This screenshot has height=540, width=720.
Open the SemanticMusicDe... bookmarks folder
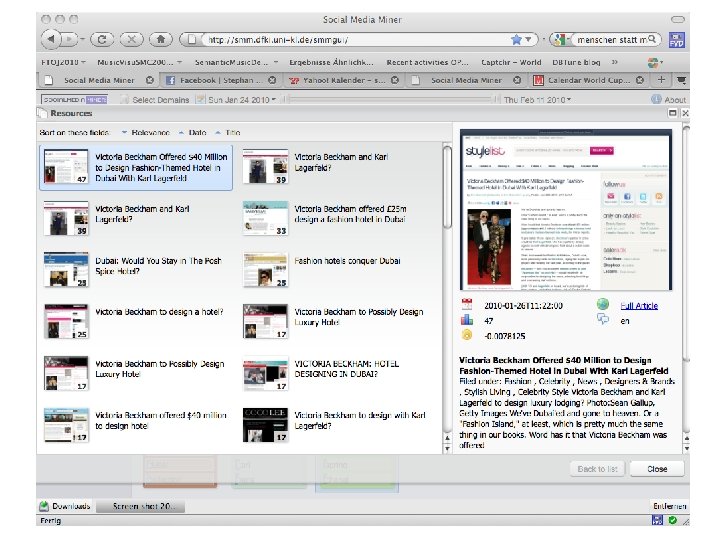pyautogui.click(x=236, y=62)
